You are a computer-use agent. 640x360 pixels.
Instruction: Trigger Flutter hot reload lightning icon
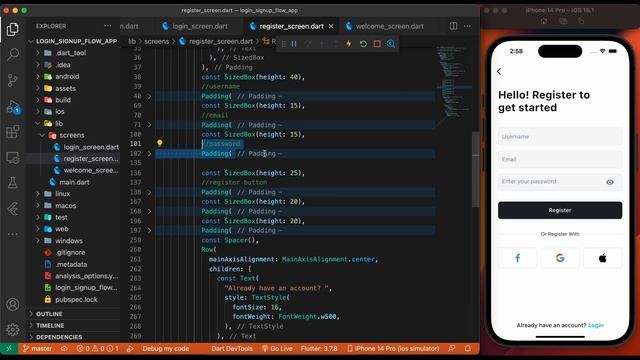[349, 44]
